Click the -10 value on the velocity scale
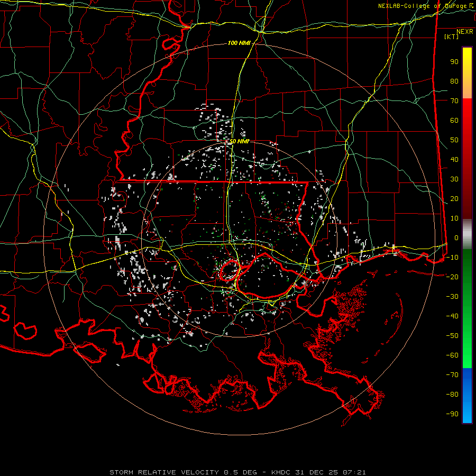Image resolution: width=476 pixels, height=476 pixels. point(452,258)
